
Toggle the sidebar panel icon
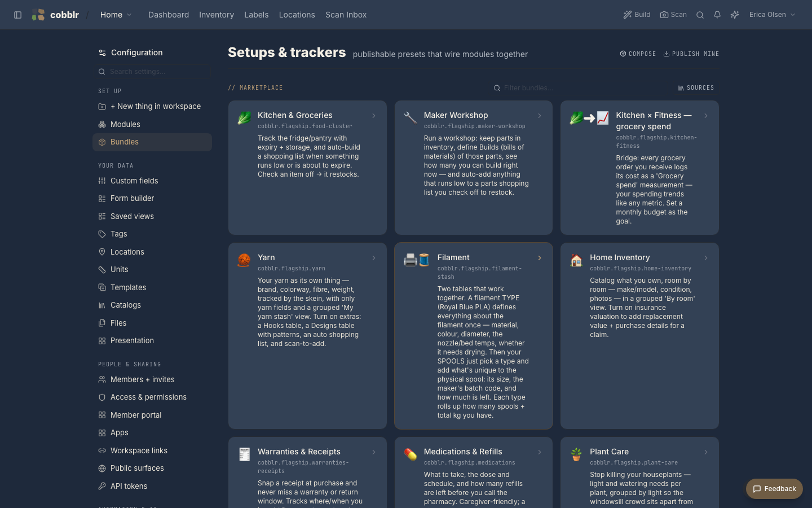pyautogui.click(x=17, y=15)
